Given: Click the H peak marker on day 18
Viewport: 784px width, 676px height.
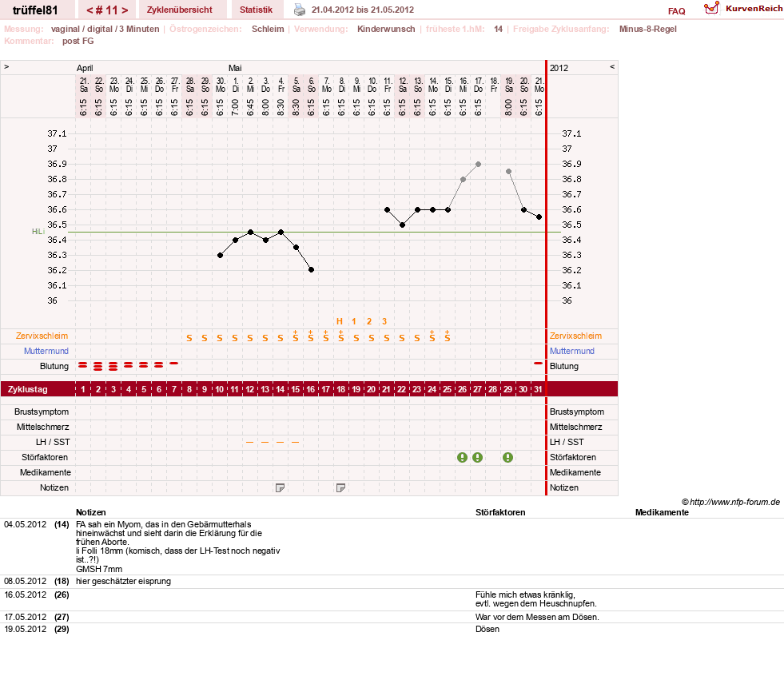Looking at the screenshot, I should [340, 321].
